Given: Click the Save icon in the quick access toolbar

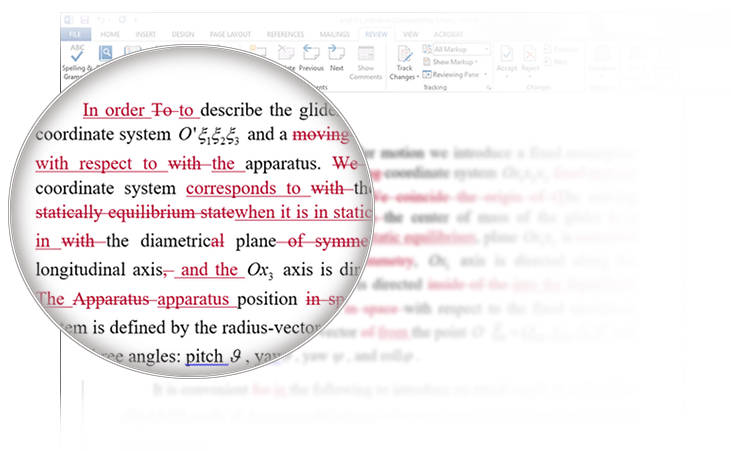Looking at the screenshot, I should click(x=84, y=20).
